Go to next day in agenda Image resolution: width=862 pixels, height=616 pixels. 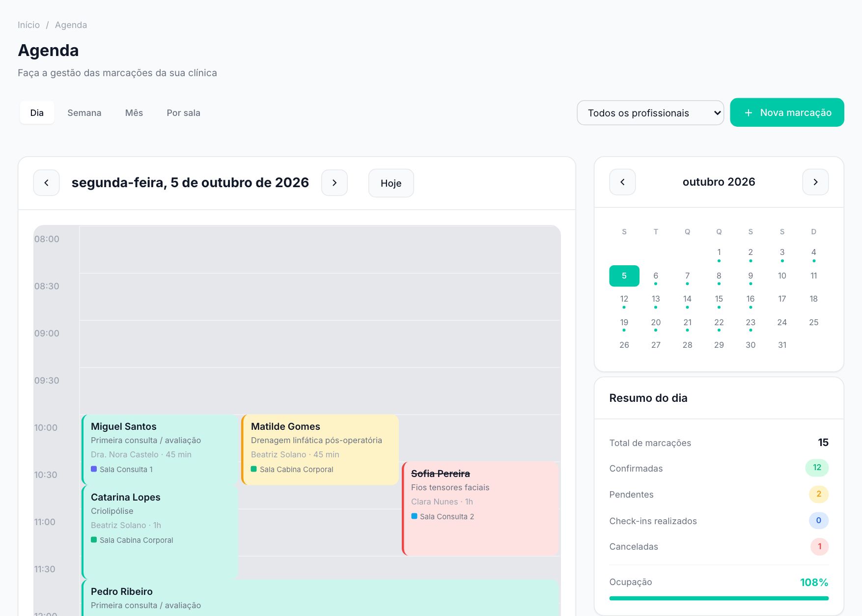point(334,183)
